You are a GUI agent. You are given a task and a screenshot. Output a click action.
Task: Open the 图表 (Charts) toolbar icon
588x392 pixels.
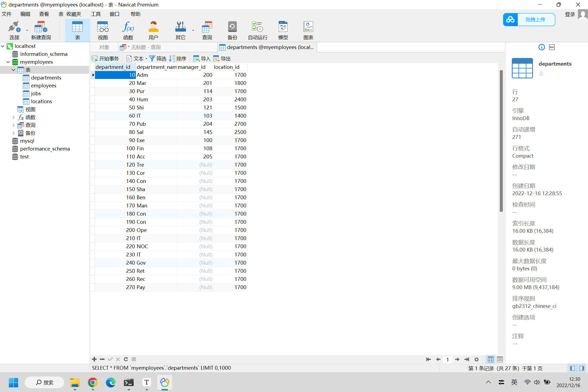pyautogui.click(x=308, y=30)
